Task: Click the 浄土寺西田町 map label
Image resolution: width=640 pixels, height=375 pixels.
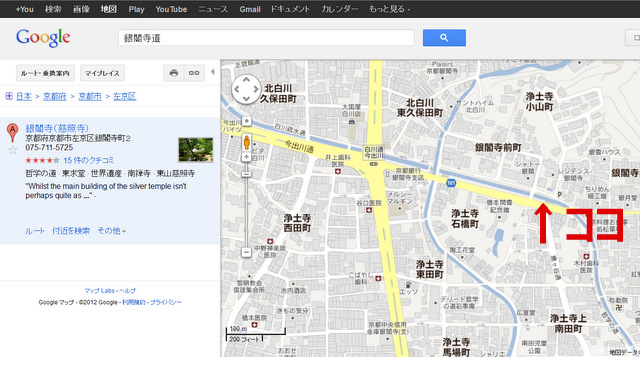Action: pos(297,223)
